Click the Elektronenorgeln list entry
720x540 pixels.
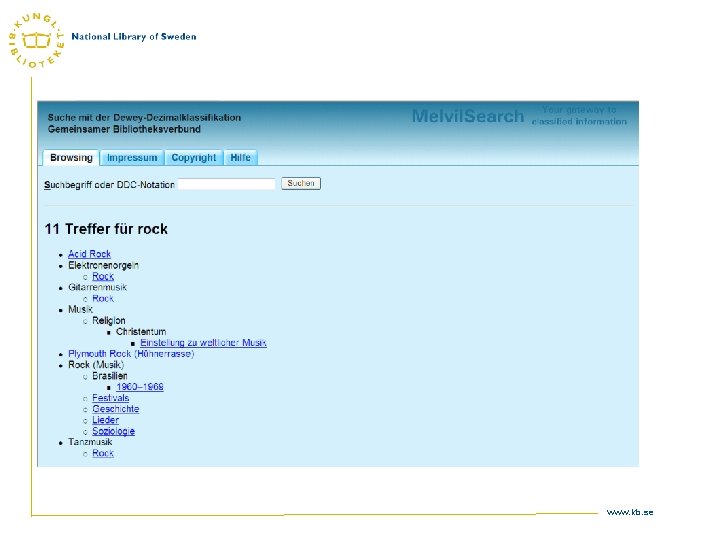point(103,265)
